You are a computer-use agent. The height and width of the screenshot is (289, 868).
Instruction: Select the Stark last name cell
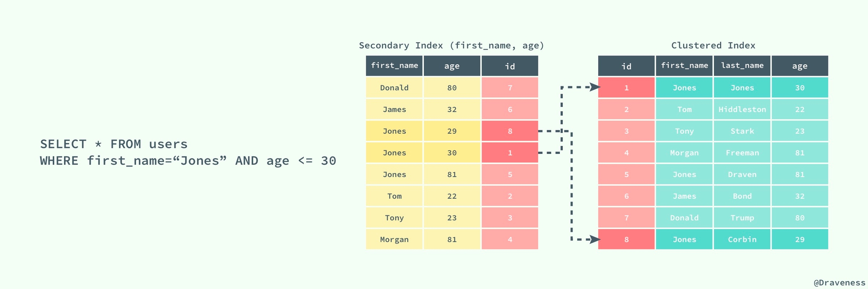(x=742, y=131)
